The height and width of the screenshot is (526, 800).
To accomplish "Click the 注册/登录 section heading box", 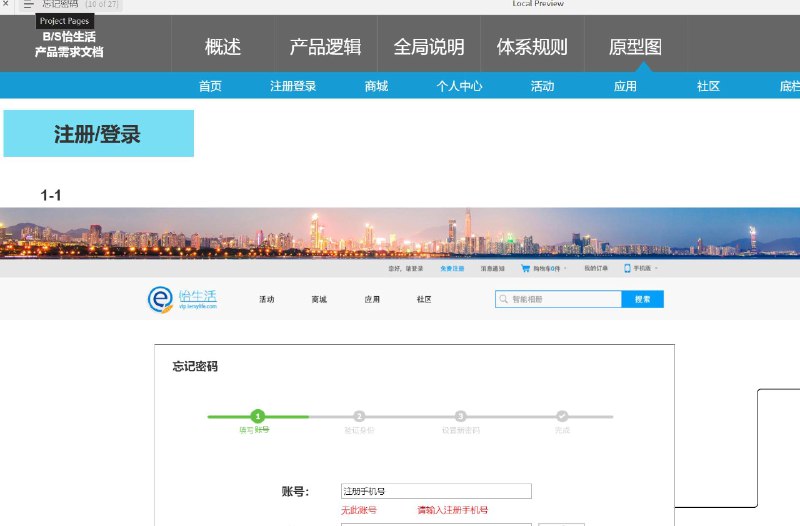I will point(98,133).
